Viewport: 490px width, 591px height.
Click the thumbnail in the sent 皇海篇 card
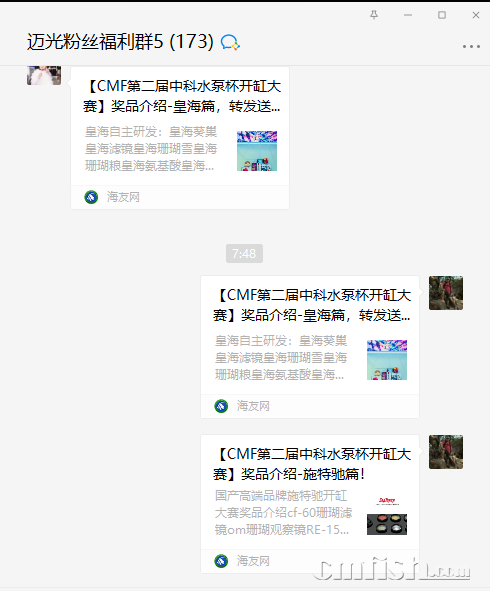click(x=387, y=360)
